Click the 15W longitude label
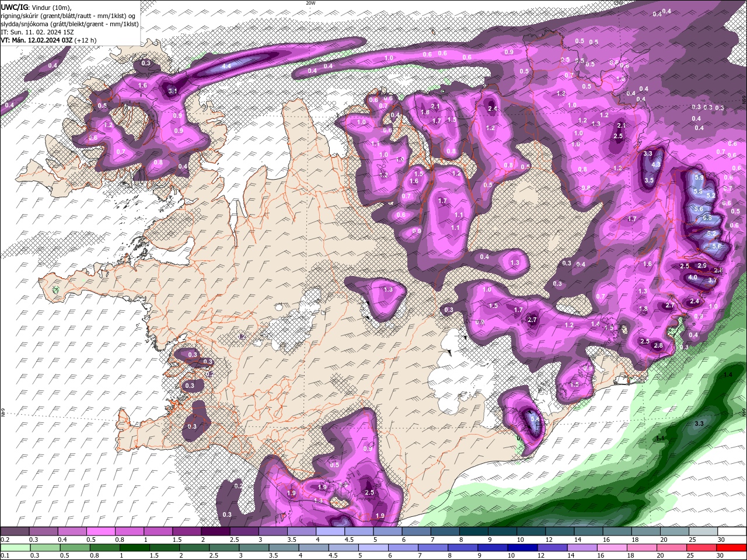This screenshot has height=560, width=747. [618, 2]
